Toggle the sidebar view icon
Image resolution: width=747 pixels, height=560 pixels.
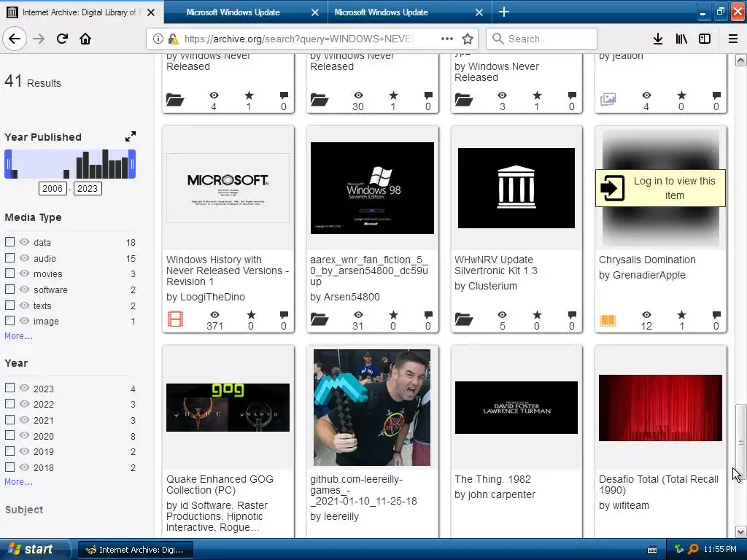click(x=705, y=39)
